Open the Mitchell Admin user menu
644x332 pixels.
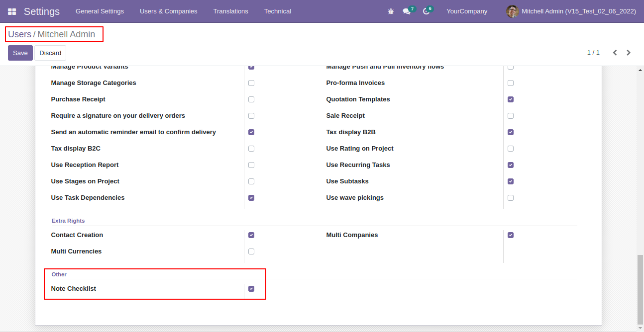[571, 11]
